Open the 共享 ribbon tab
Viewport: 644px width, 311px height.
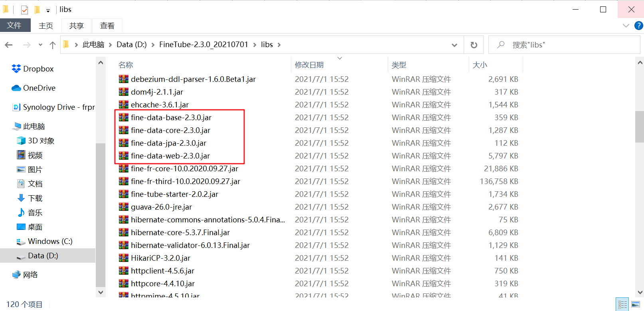[77, 26]
